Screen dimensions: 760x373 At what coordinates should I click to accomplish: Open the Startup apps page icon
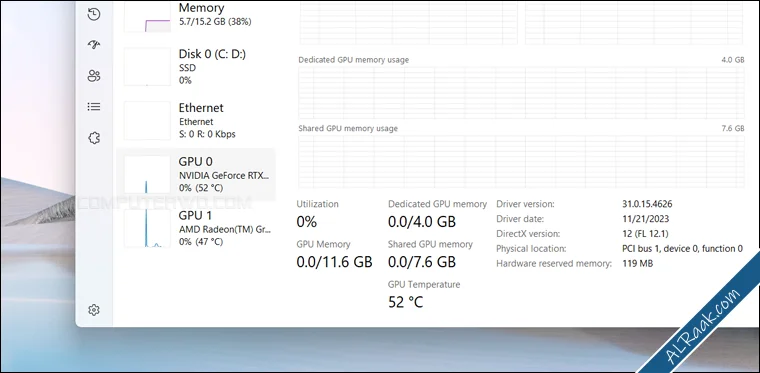coord(94,45)
